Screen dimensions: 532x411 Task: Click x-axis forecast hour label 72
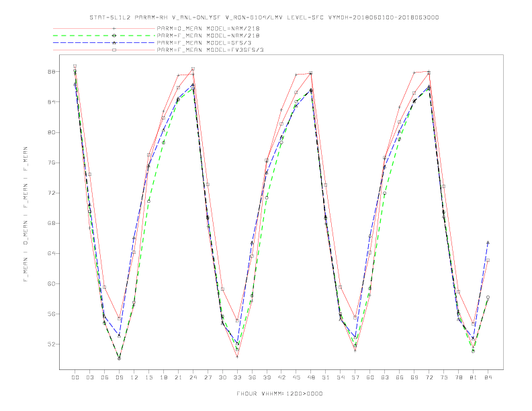coord(429,377)
